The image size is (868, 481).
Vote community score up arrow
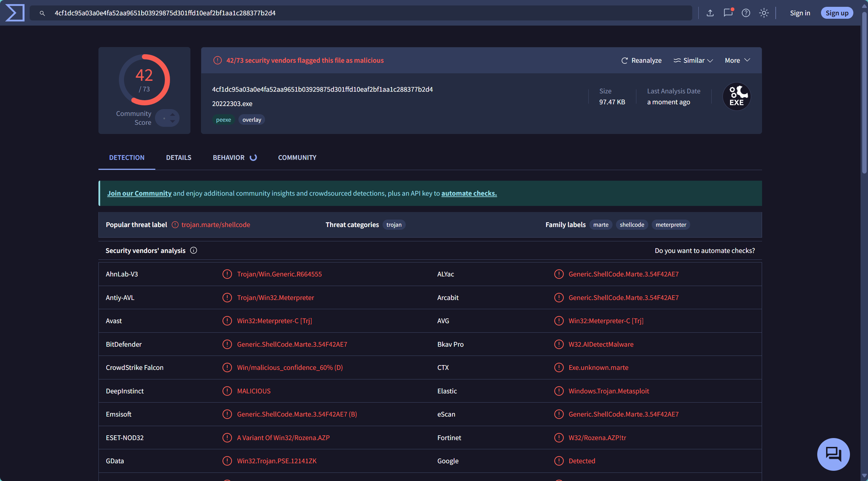pyautogui.click(x=173, y=115)
